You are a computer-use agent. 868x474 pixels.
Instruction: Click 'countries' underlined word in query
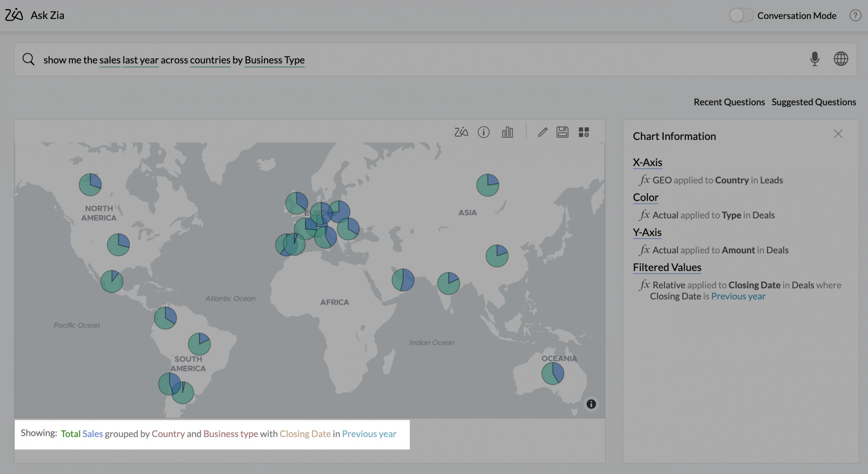[x=210, y=60]
